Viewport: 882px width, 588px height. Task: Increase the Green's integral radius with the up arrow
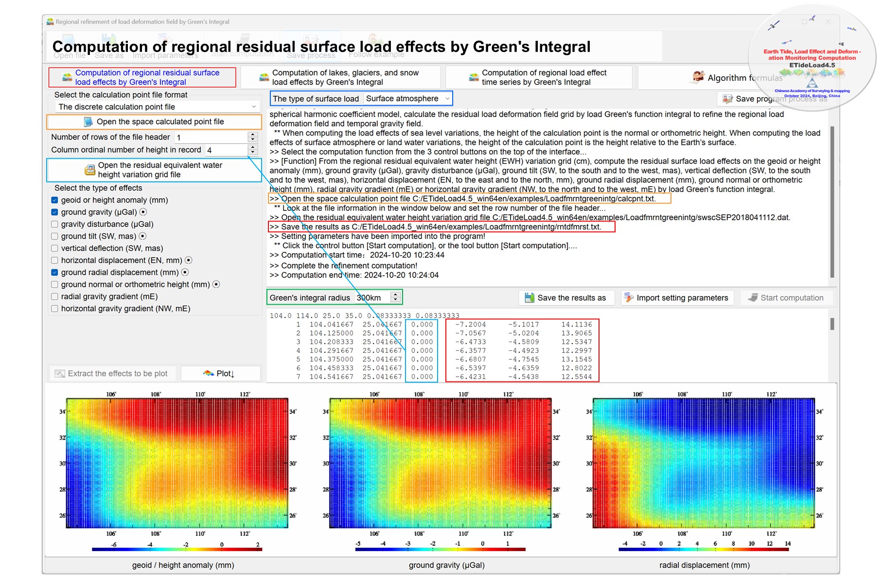(x=396, y=294)
